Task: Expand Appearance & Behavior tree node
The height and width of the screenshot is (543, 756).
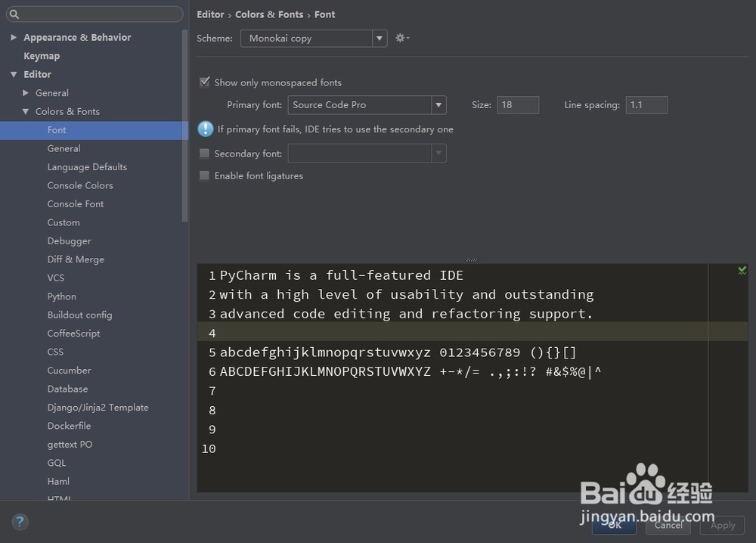Action: 14,37
